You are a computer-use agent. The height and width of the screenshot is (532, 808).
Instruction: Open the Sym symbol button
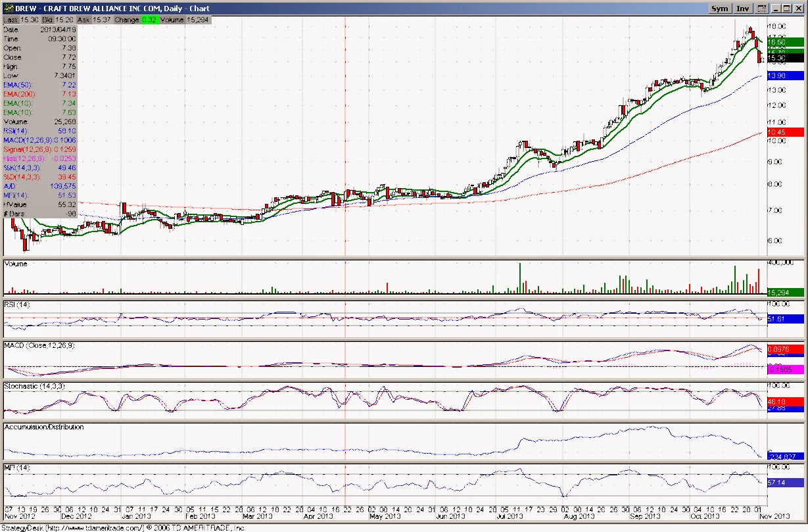pos(720,9)
